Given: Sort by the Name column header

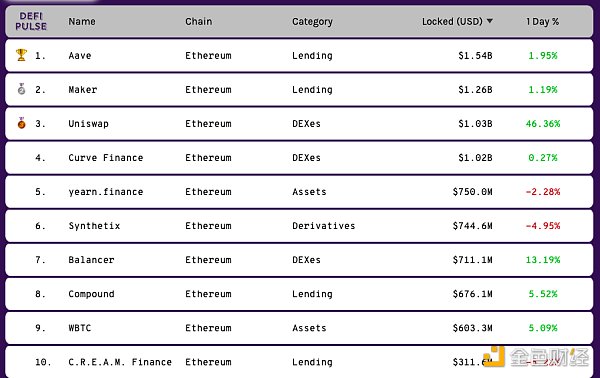Looking at the screenshot, I should tap(82, 21).
